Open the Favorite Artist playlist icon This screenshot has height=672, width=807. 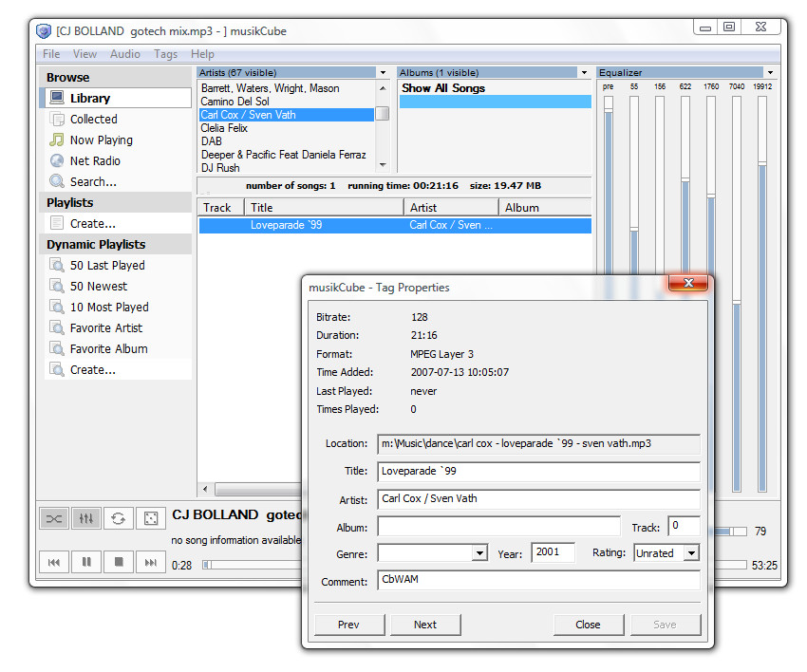[x=57, y=327]
